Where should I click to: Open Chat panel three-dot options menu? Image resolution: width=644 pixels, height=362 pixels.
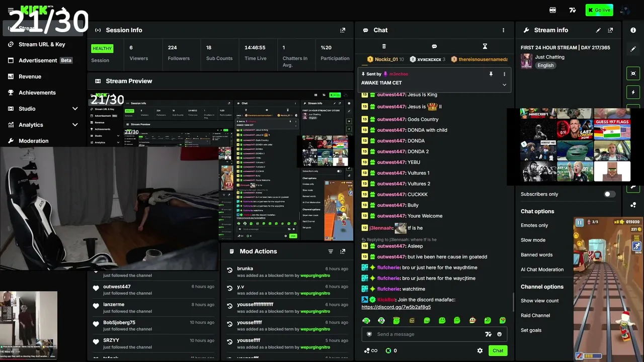pyautogui.click(x=503, y=30)
